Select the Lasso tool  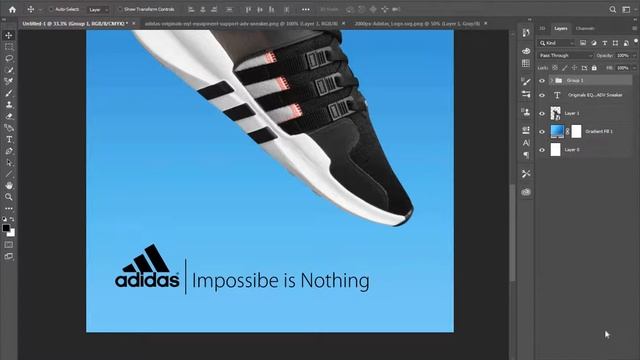pyautogui.click(x=9, y=58)
